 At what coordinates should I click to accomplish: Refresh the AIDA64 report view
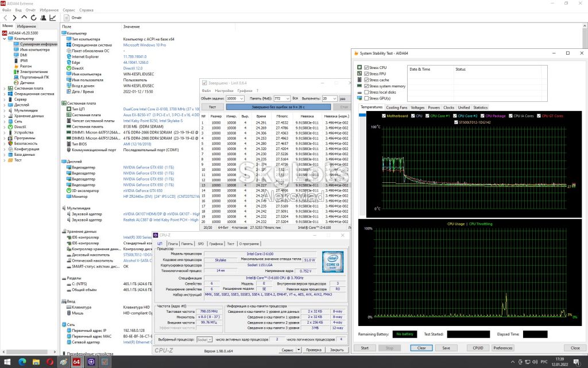click(x=34, y=18)
